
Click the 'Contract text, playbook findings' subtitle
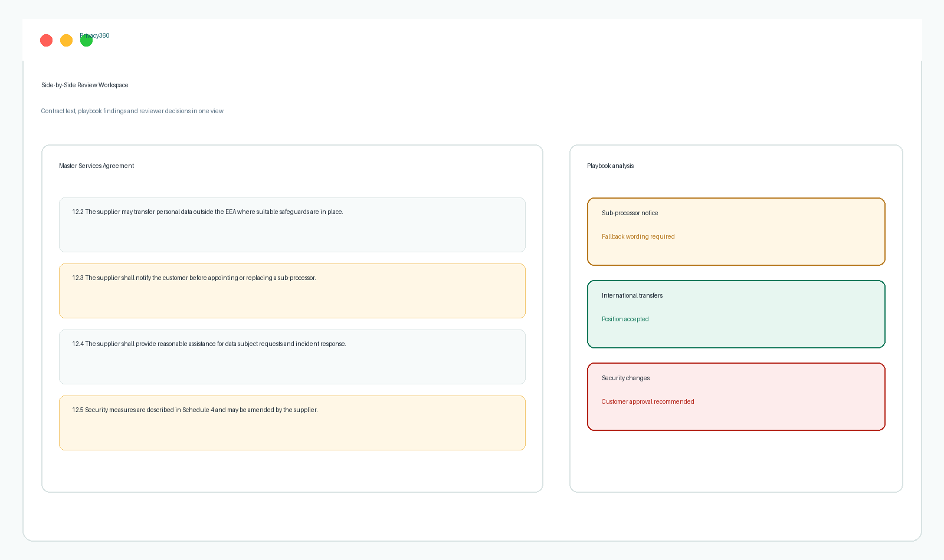tap(132, 111)
